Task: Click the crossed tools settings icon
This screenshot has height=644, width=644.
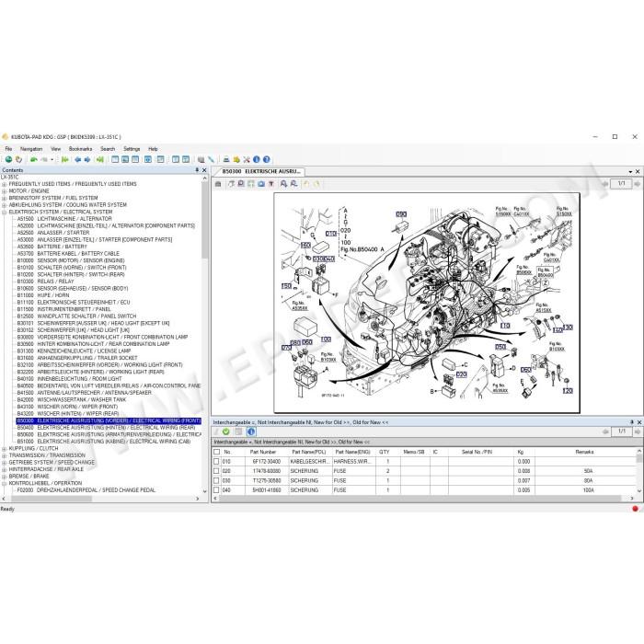Action: point(247,159)
